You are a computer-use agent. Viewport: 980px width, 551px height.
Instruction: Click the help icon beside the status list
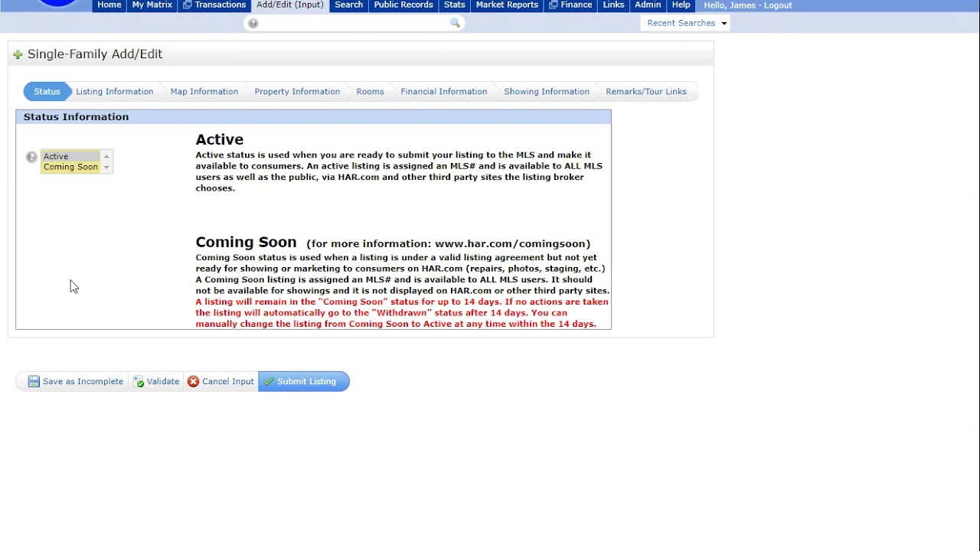(x=31, y=157)
